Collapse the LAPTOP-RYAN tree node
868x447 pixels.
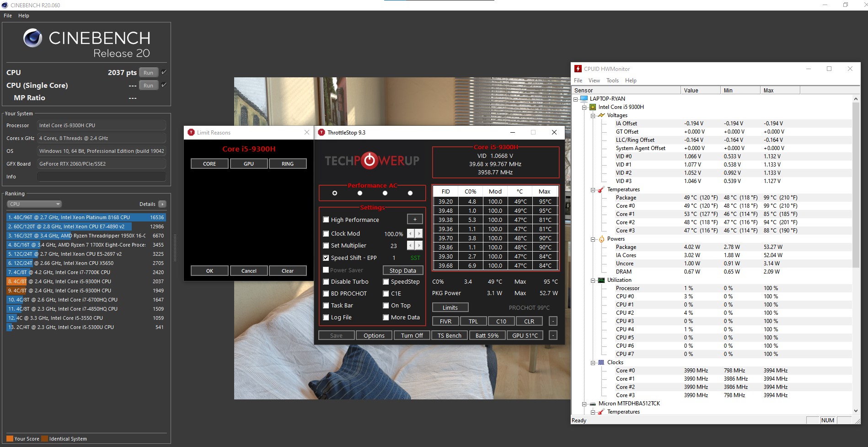tap(575, 99)
